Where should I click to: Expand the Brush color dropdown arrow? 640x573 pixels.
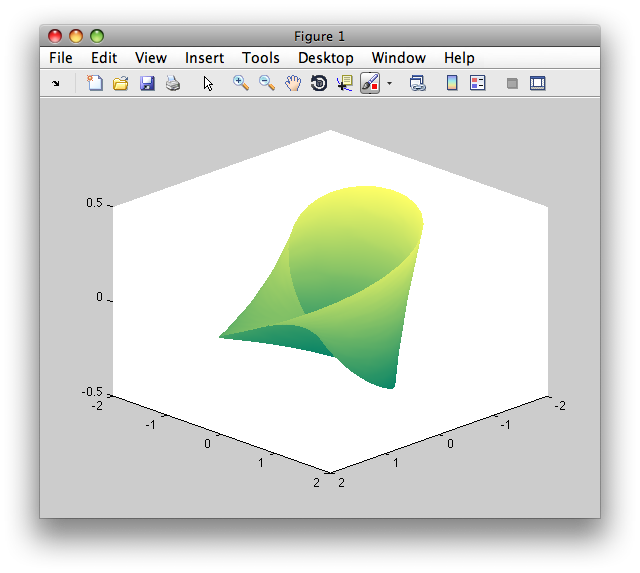[389, 83]
